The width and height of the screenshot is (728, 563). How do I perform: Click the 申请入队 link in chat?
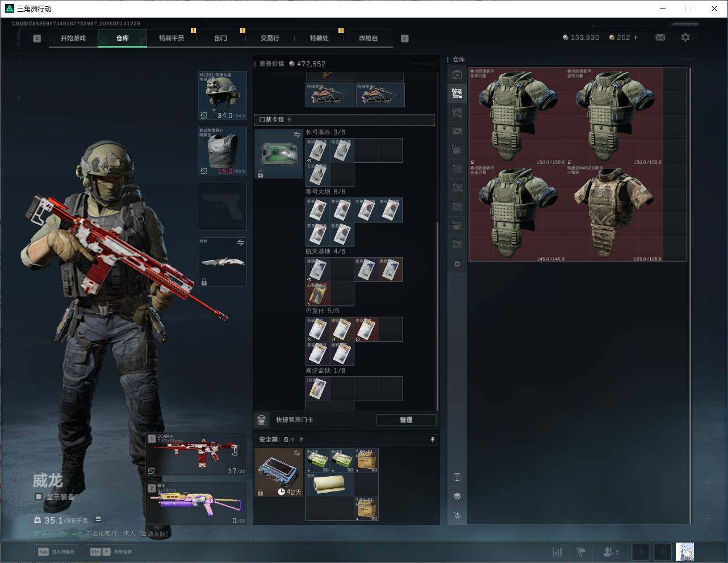(153, 533)
